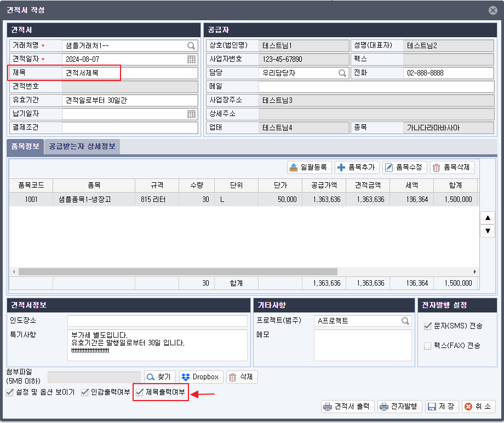Click the 메일 input field
This screenshot has width=504, height=423.
tap(376, 86)
